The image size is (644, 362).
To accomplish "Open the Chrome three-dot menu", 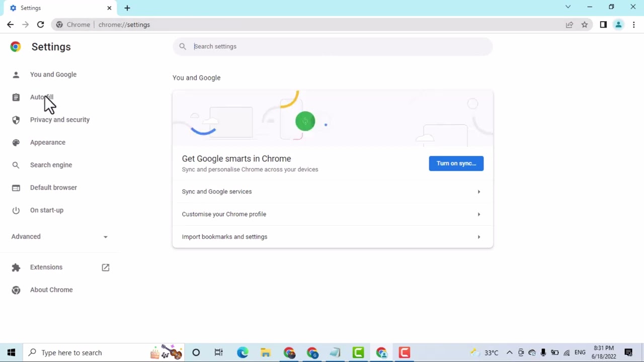I will point(633,25).
